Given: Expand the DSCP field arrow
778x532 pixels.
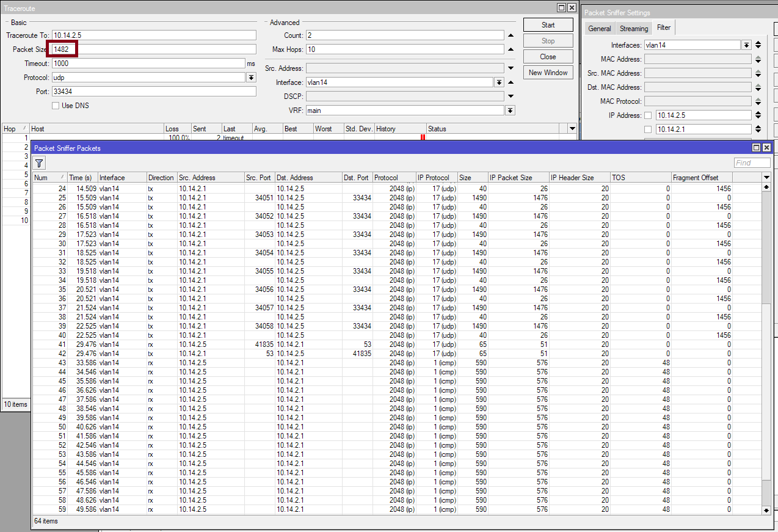Looking at the screenshot, I should (511, 97).
